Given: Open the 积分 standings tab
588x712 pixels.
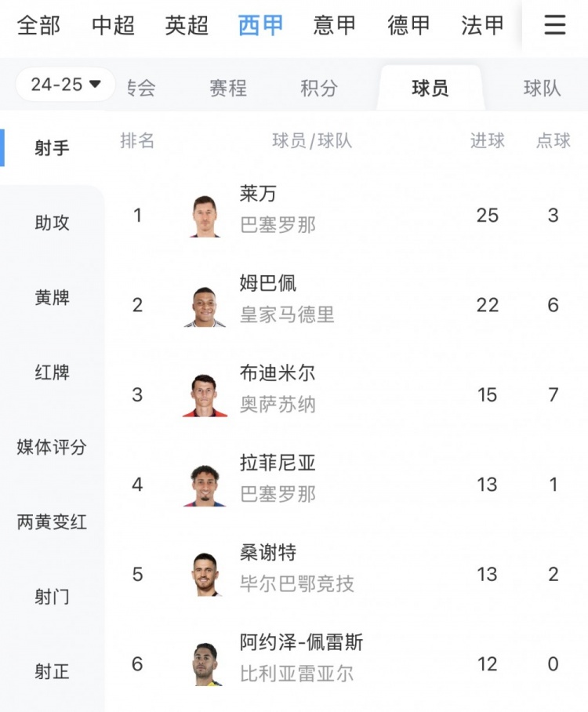Looking at the screenshot, I should click(x=319, y=88).
